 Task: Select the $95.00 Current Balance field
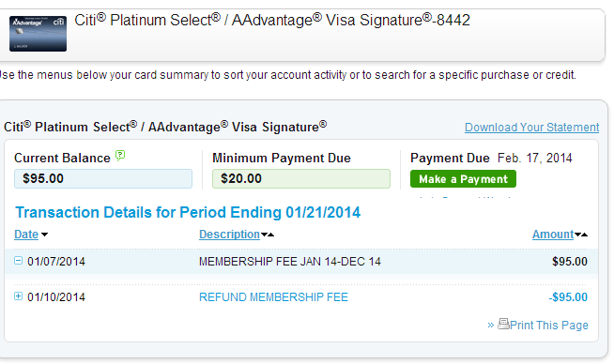[x=103, y=178]
